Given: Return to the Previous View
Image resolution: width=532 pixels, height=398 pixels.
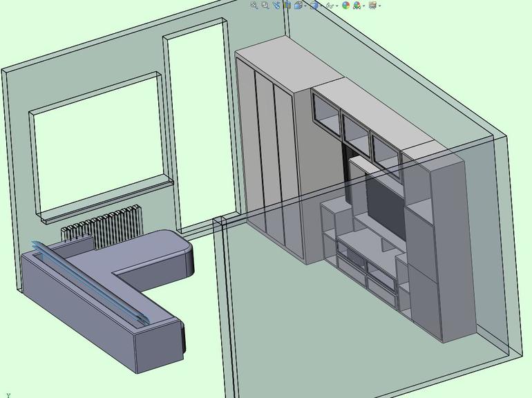Looking at the screenshot, I should pos(276,5).
